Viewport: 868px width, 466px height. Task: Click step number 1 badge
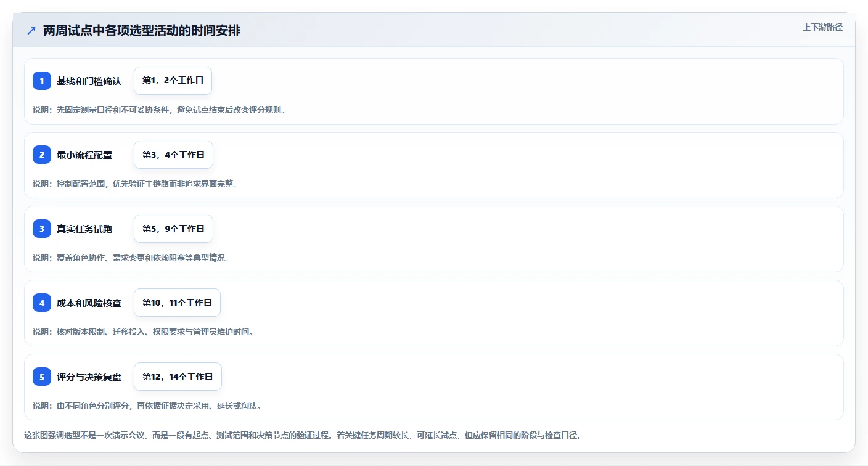(x=42, y=81)
